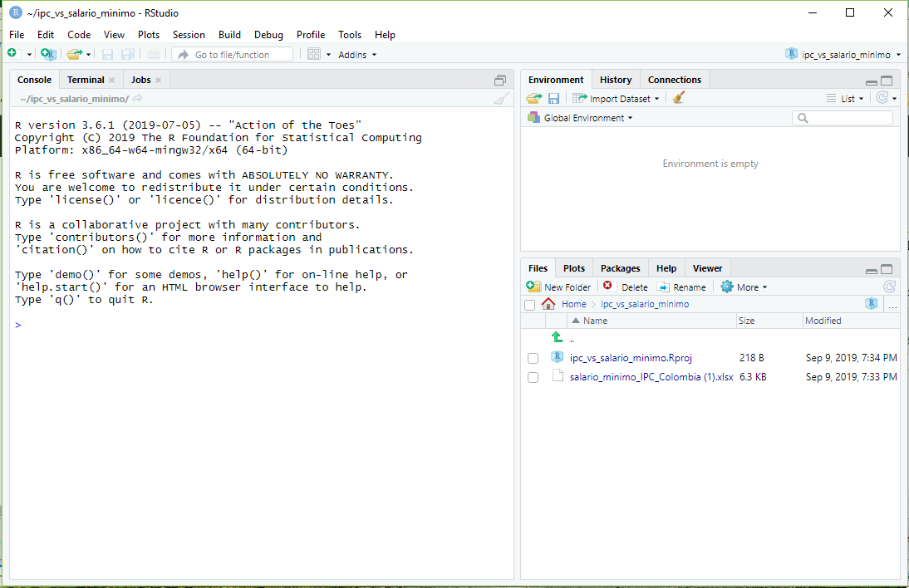
Task: Open the Addins dropdown
Action: tap(357, 55)
